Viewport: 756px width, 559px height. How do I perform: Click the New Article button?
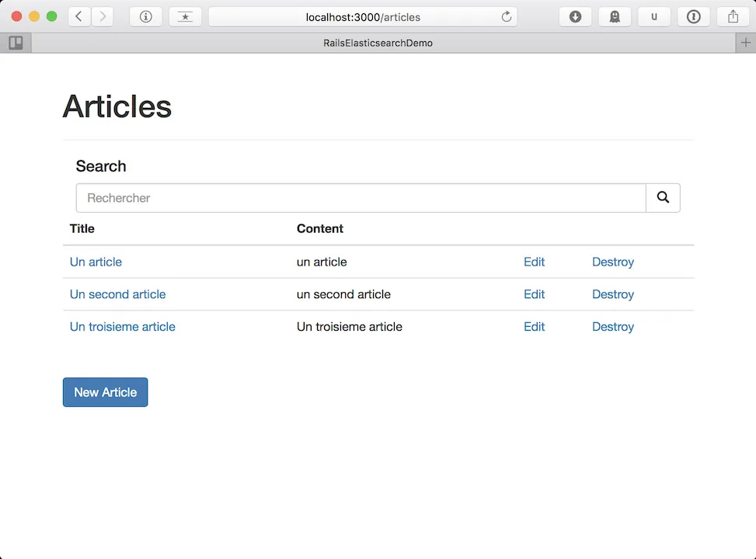pos(105,392)
